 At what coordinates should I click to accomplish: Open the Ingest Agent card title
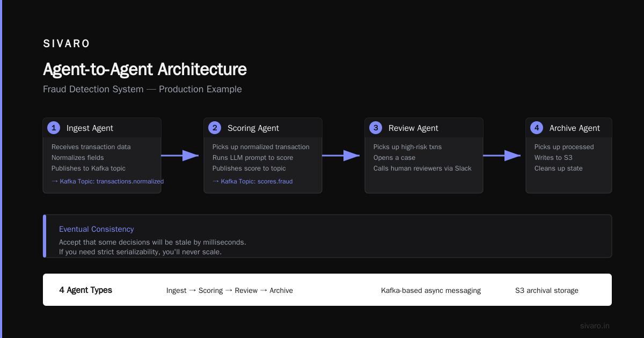point(90,128)
